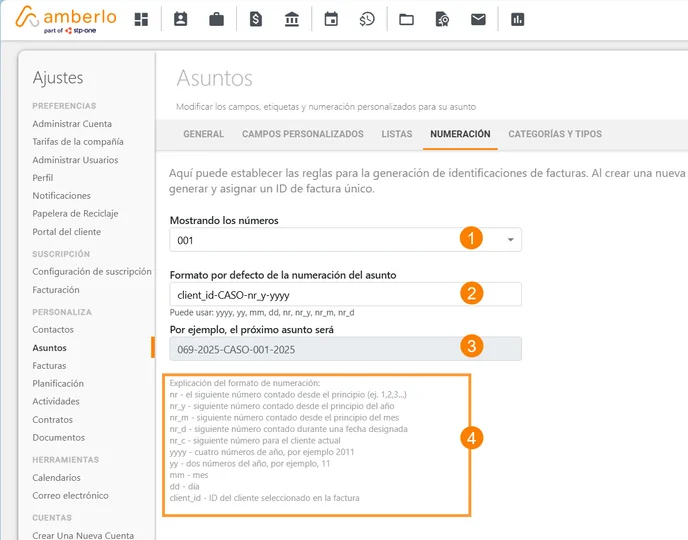Open Planificación settings
The height and width of the screenshot is (540, 688).
(58, 383)
